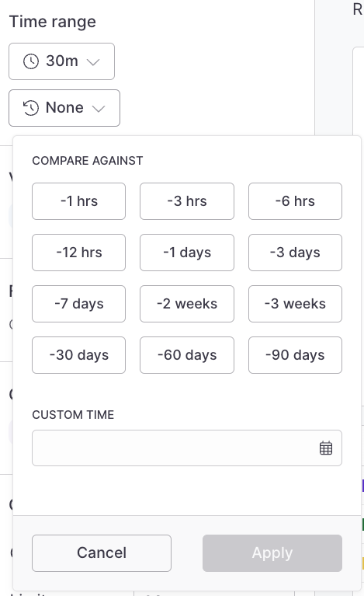Click the custom time input field
Viewport: 364px width, 596px height.
(x=187, y=448)
